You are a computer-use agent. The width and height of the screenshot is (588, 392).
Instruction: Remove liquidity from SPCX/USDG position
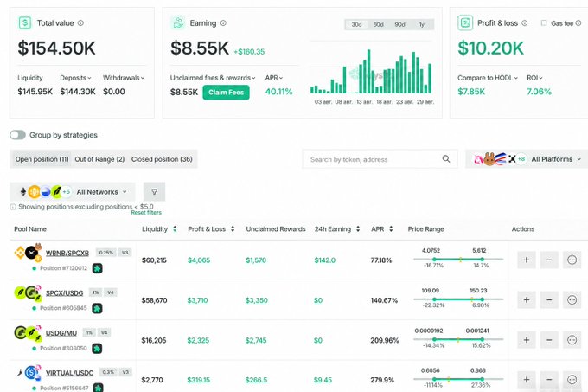(x=549, y=299)
